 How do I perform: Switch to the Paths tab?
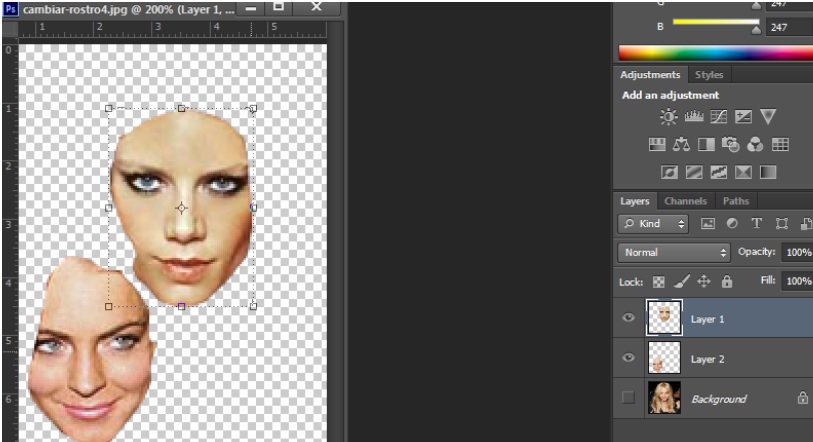click(x=735, y=201)
